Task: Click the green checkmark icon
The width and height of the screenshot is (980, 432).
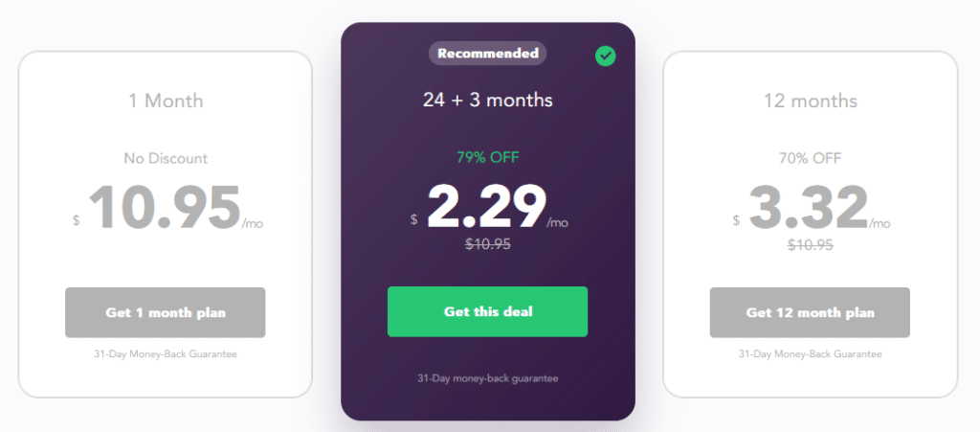Action: point(605,57)
